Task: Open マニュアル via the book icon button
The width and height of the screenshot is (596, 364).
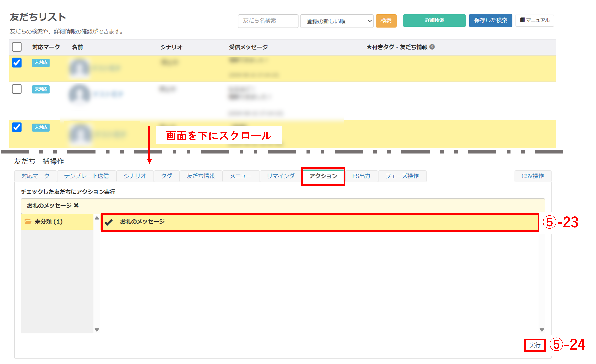Action: click(535, 21)
